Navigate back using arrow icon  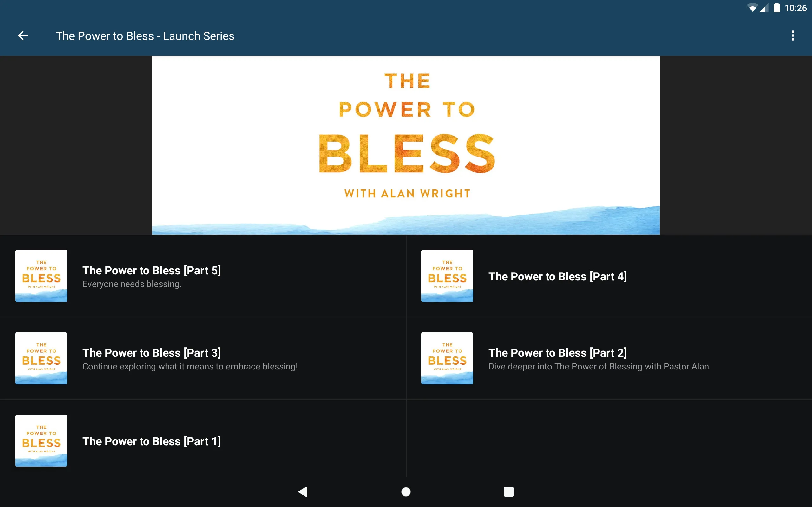pyautogui.click(x=23, y=36)
